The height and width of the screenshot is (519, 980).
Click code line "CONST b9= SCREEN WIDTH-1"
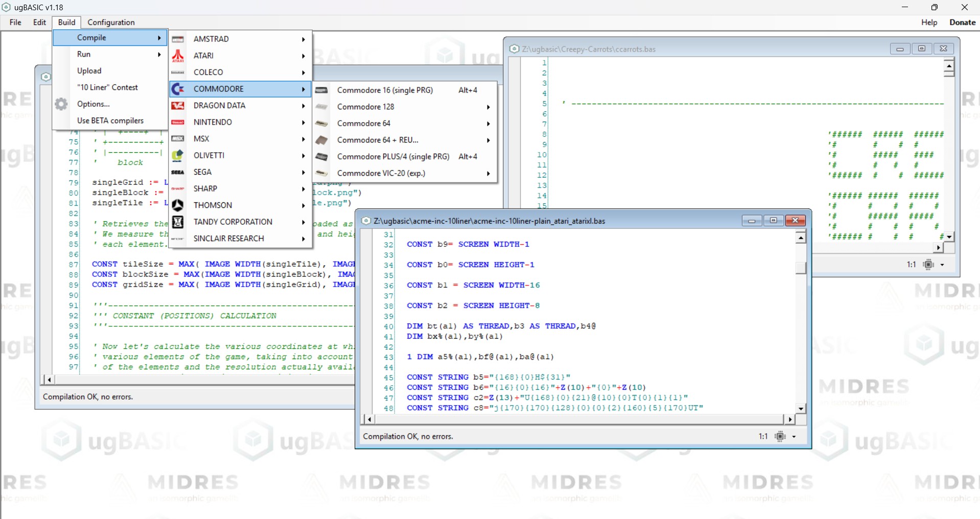[468, 245]
